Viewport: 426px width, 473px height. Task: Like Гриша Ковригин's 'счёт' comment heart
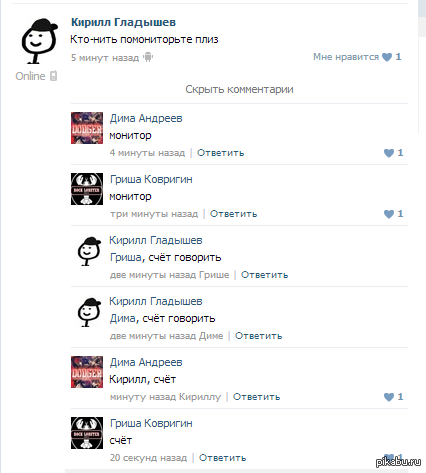(x=389, y=457)
